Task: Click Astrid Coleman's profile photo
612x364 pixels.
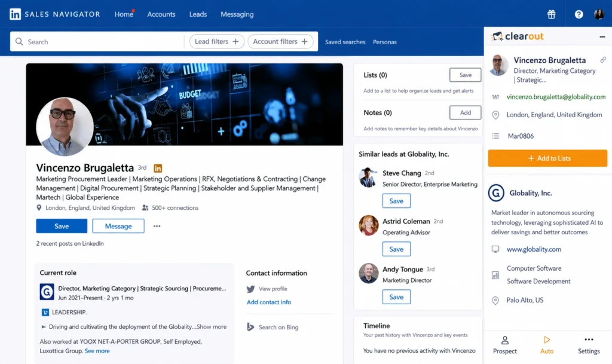Action: pos(368,225)
